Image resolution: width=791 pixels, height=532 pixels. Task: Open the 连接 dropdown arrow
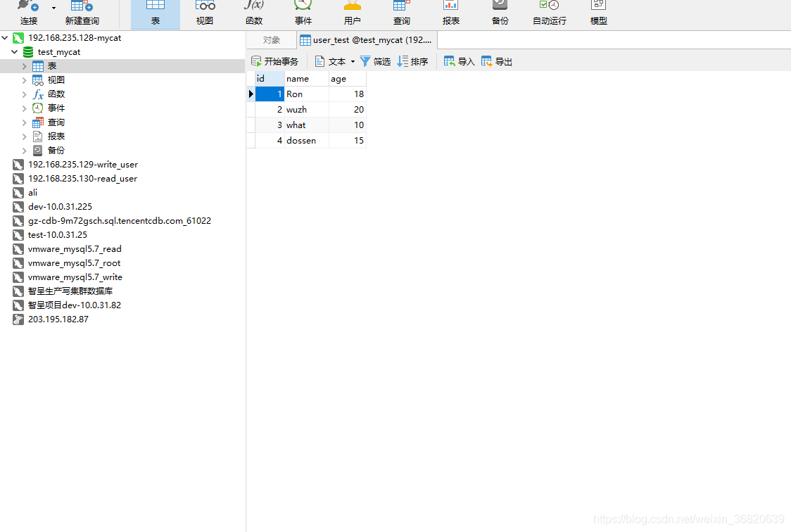pos(53,8)
